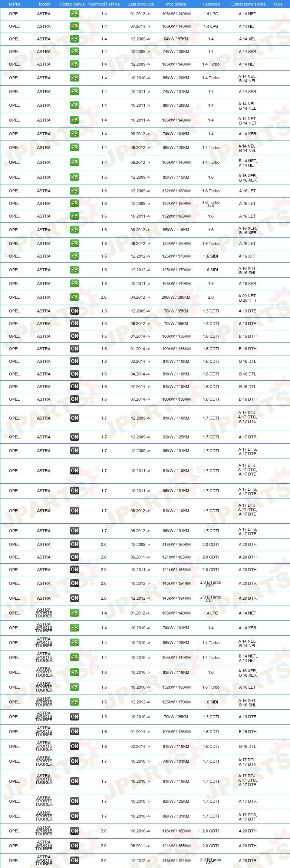Select the 1.3 CDTI cell in the Sports Tourer row
The width and height of the screenshot is (290, 868).
pos(211,717)
